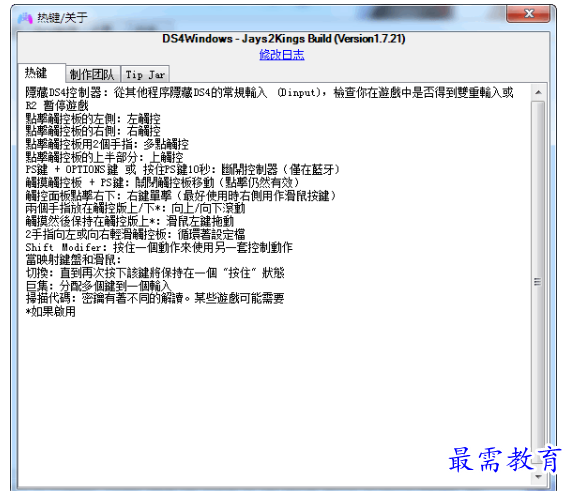The height and width of the screenshot is (491, 570).
Task: Click the 當映射鍵盤和滑鼠 line
Action: tap(73, 260)
